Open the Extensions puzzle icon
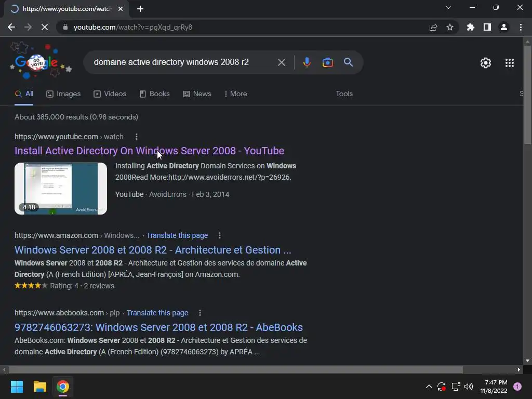Viewport: 532px width, 399px height. 471,27
